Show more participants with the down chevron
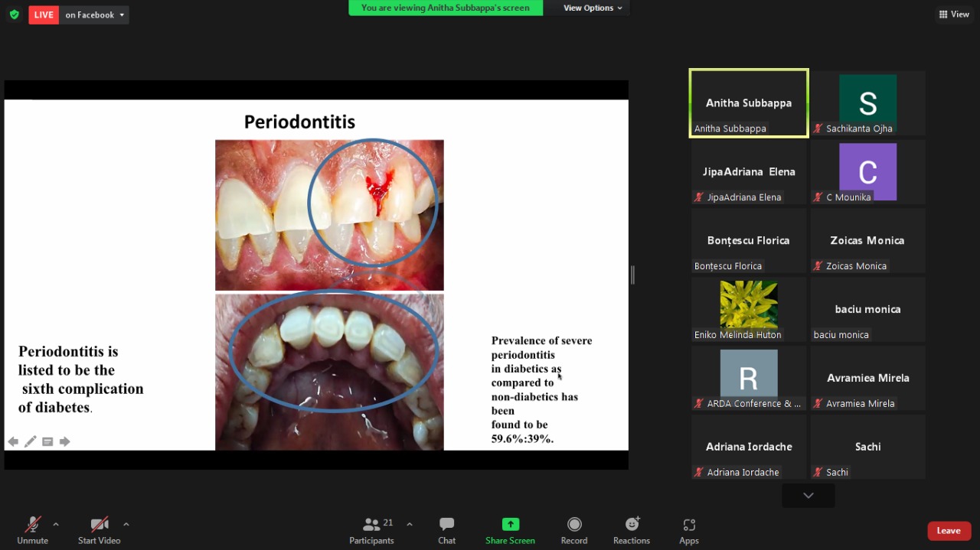The width and height of the screenshot is (980, 550). (x=808, y=496)
